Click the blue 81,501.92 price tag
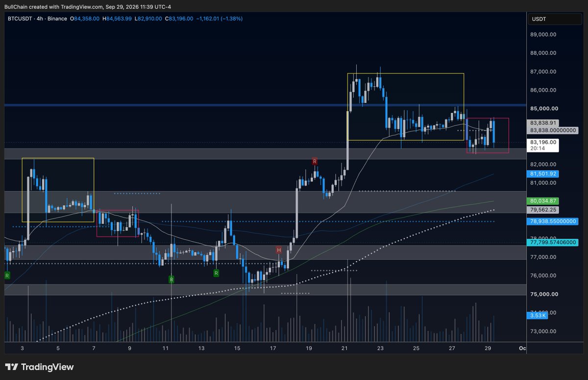 click(x=543, y=174)
